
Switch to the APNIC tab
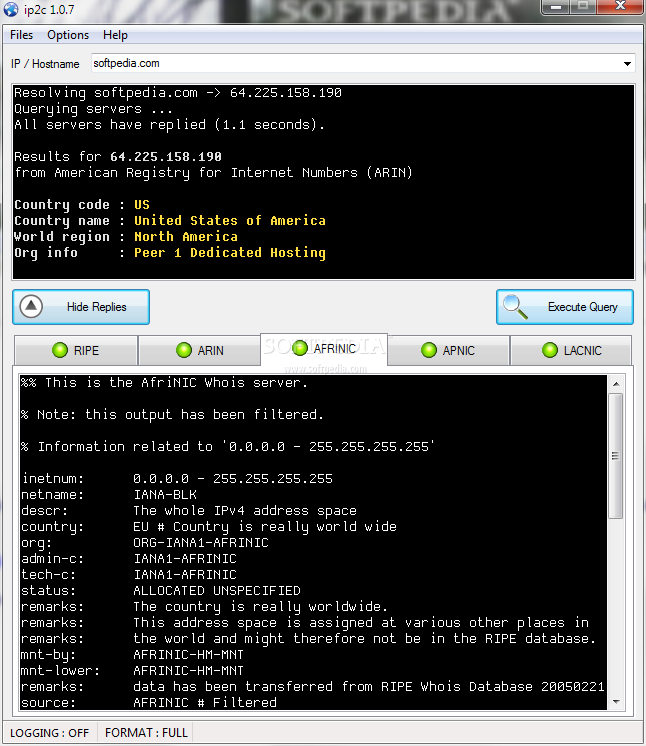(x=449, y=351)
